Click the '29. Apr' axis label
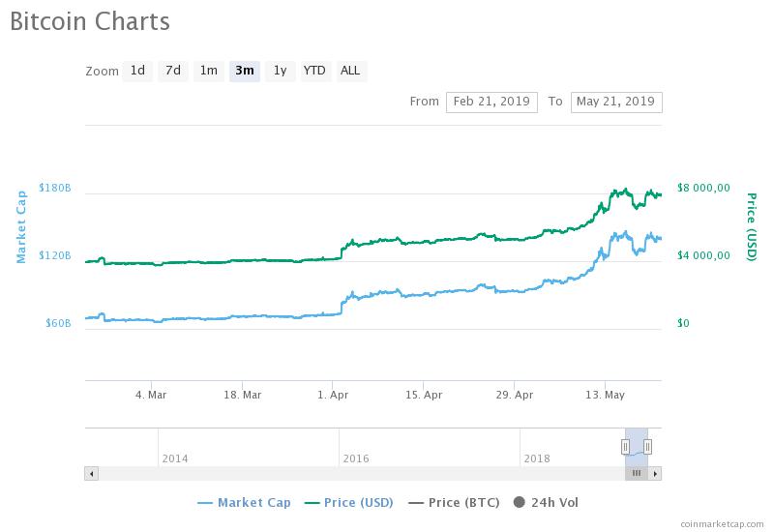This screenshot has width=774, height=532. click(x=515, y=396)
